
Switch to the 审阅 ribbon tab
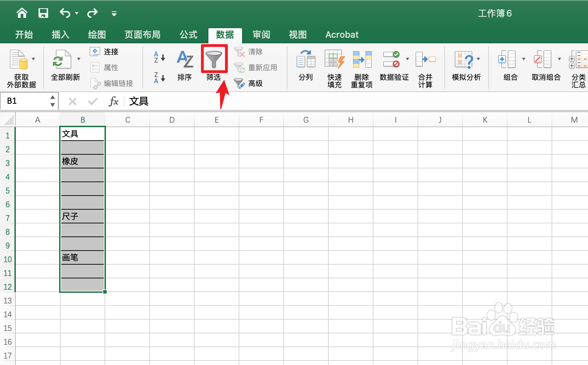(x=262, y=34)
